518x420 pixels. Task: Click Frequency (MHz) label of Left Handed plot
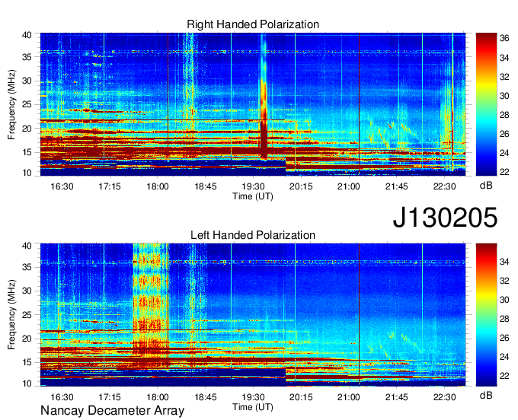tap(11, 315)
